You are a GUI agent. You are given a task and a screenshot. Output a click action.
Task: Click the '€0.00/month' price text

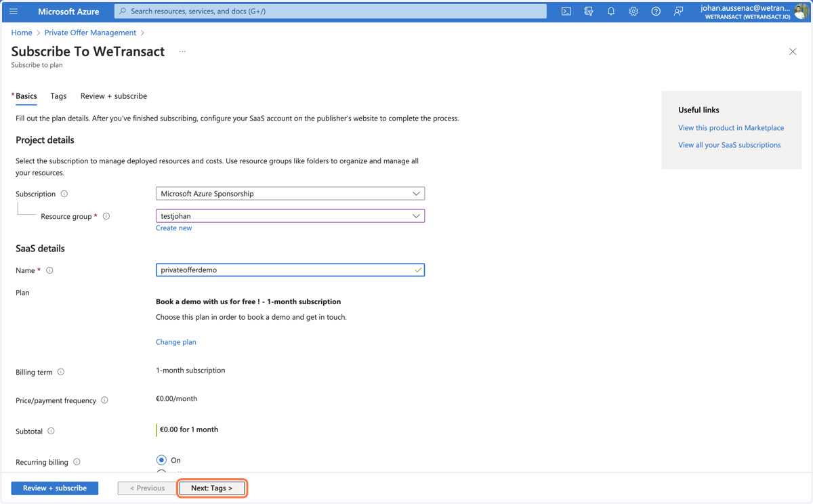pyautogui.click(x=177, y=398)
